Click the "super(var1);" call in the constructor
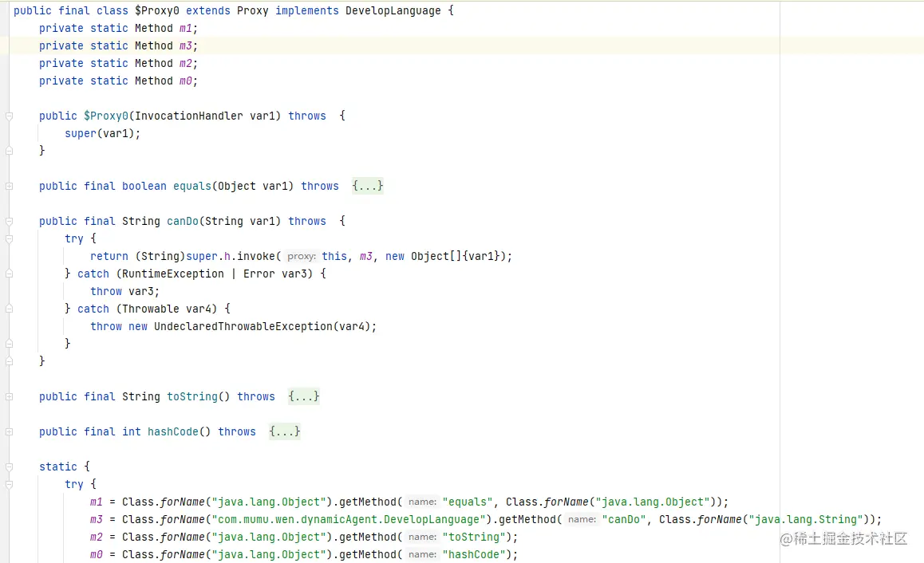The height and width of the screenshot is (563, 924). [x=103, y=134]
